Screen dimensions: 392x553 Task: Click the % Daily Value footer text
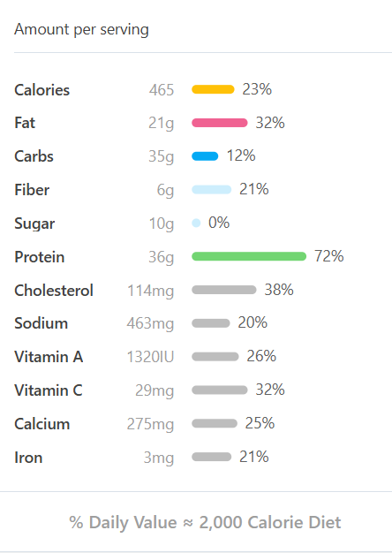(x=205, y=522)
